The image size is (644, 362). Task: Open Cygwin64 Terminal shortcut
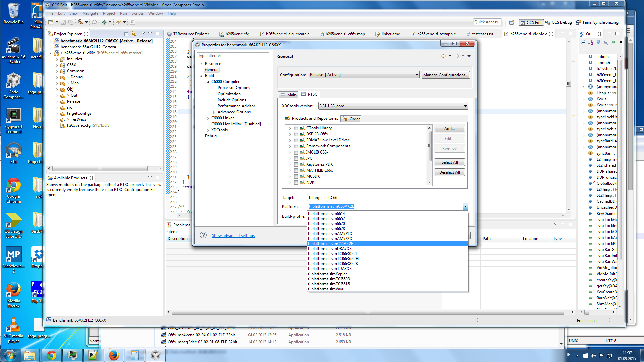13,121
